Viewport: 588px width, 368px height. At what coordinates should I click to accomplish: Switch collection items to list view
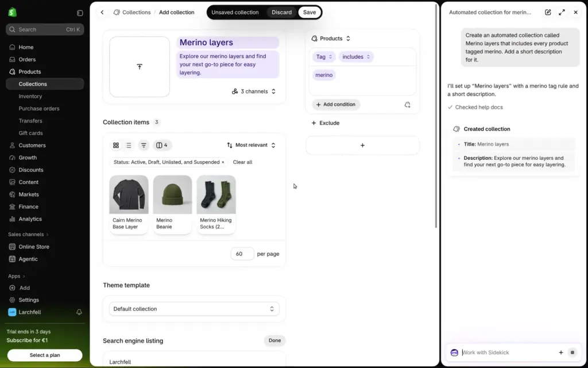129,145
